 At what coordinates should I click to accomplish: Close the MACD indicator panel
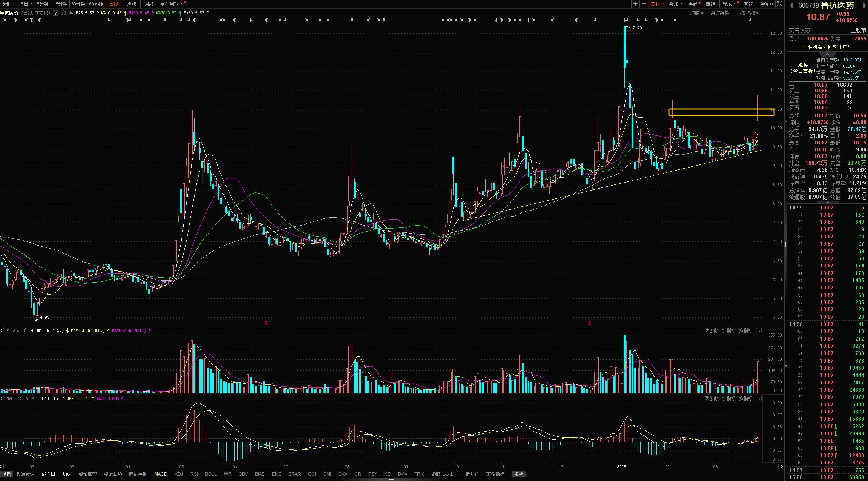759,399
